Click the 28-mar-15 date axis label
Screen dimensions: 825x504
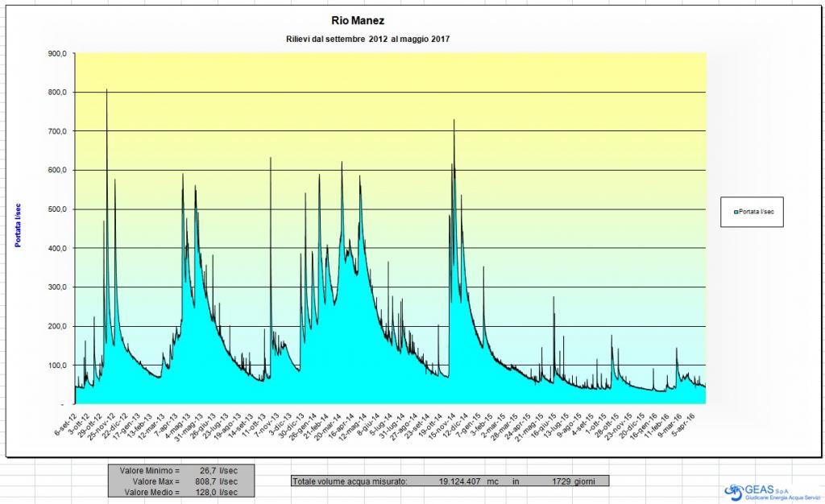tap(506, 426)
